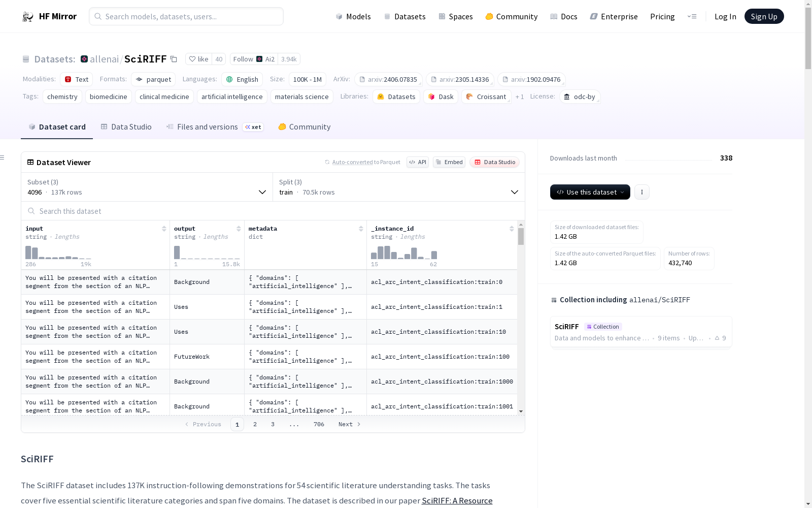Copy the dataset name with the copy icon

tap(174, 59)
